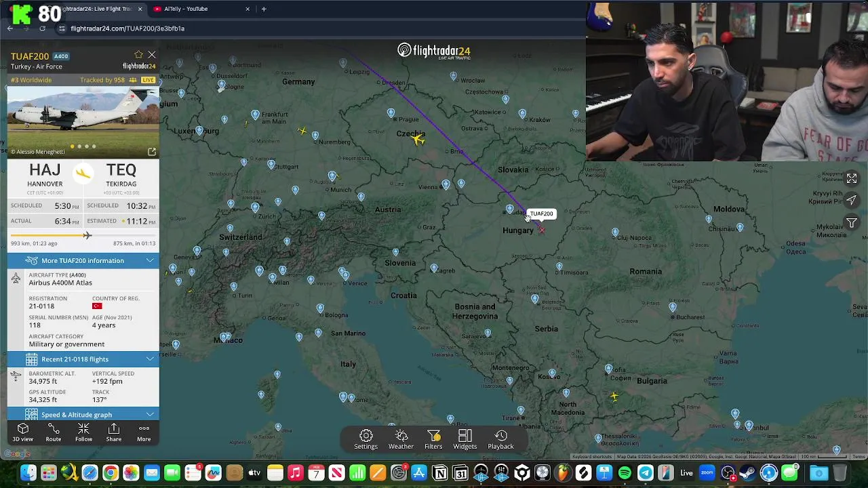Follow the TUAF200 aircraft
Image resolution: width=868 pixels, height=488 pixels.
coord(83,432)
